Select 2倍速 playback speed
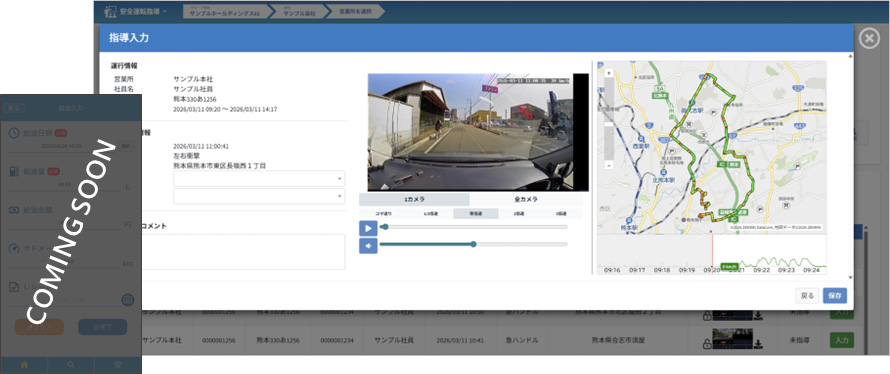The height and width of the screenshot is (374, 890). (519, 214)
